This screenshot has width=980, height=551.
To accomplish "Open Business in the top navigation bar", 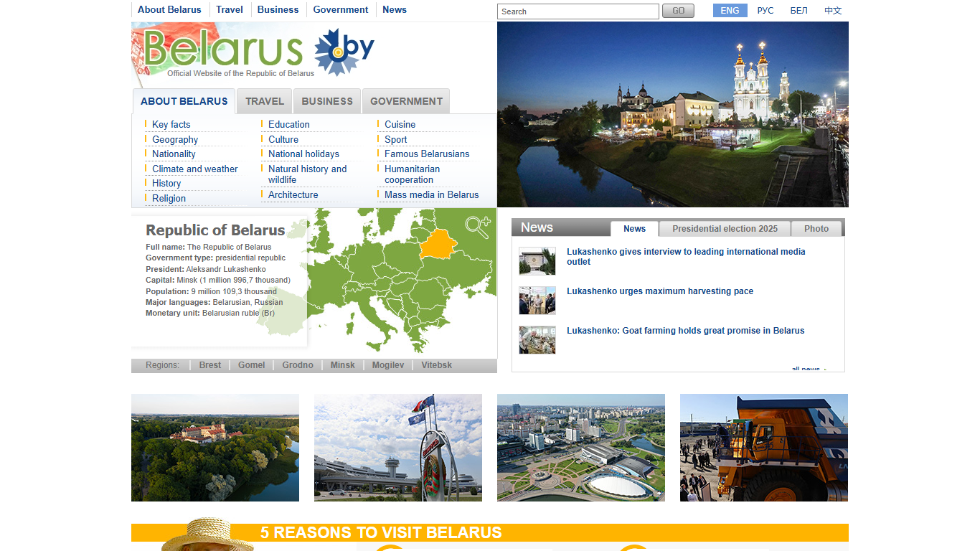I will click(278, 10).
